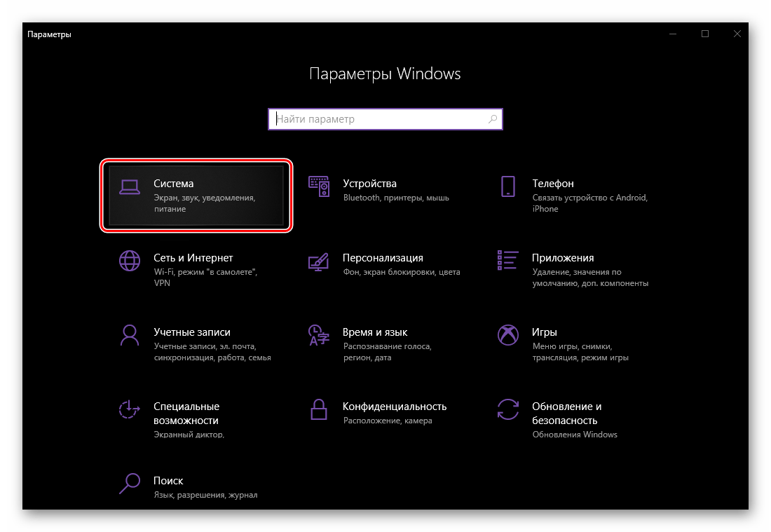Go to Время и язык text label
Screen dimensions: 771x532
tap(375, 332)
